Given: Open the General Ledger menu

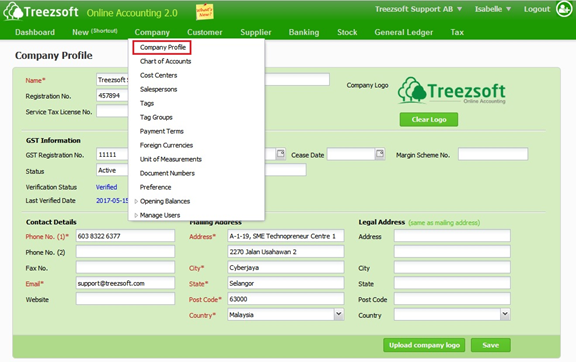Looking at the screenshot, I should tap(404, 32).
